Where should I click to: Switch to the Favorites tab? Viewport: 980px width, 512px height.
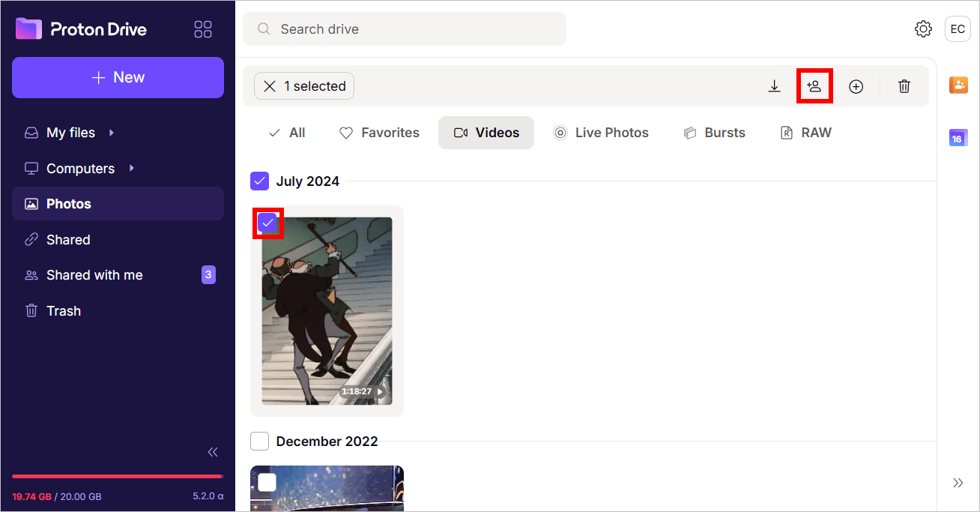coord(379,133)
